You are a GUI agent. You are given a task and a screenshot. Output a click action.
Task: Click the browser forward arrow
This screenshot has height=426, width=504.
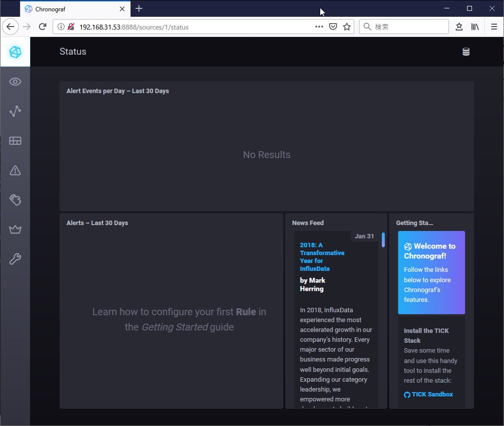point(27,27)
